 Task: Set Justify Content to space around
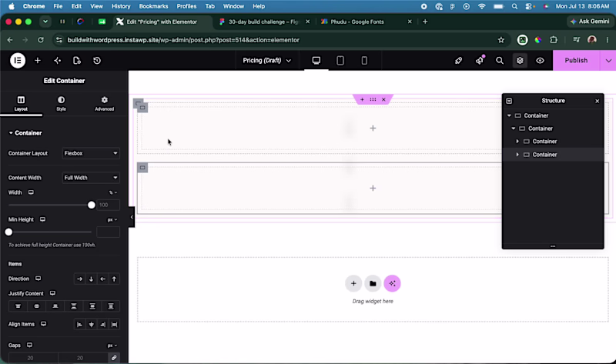92,306
